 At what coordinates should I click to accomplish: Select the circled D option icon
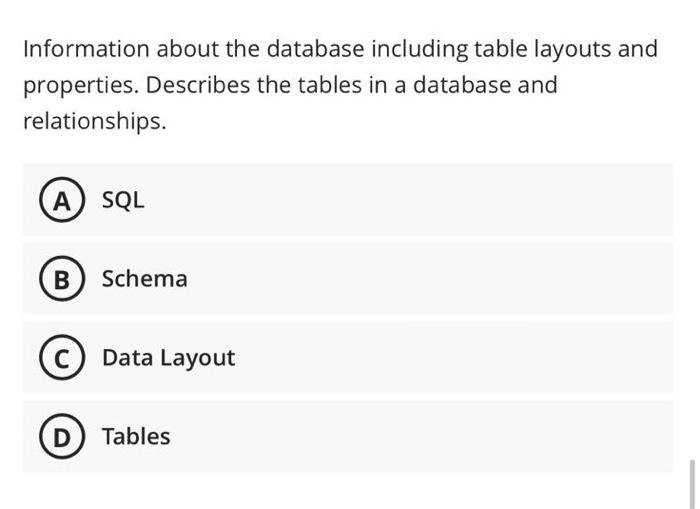click(62, 437)
